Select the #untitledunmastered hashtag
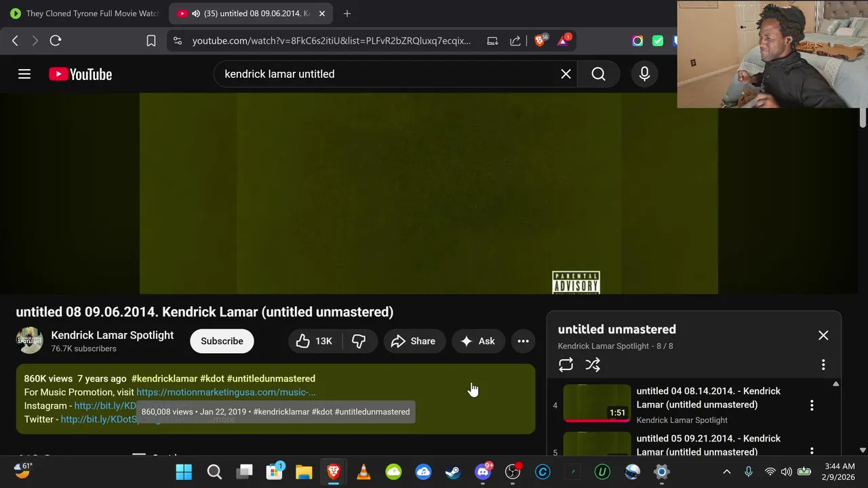 [271, 378]
